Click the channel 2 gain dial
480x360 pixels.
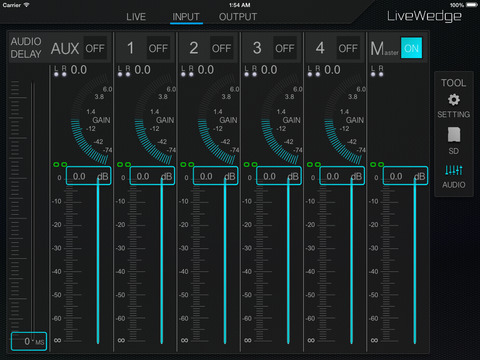(x=218, y=119)
